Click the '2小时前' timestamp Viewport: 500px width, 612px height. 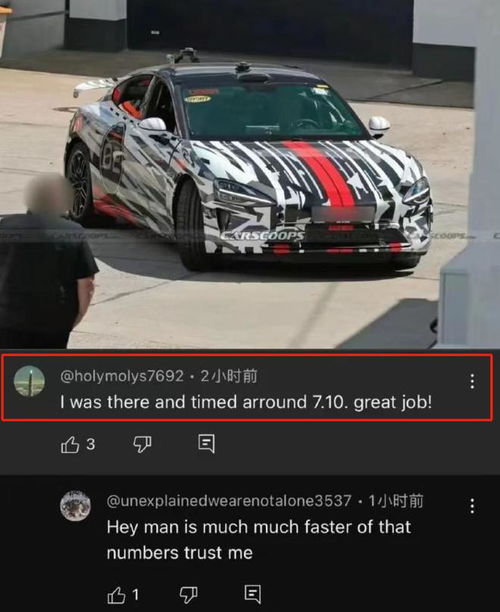pos(229,376)
